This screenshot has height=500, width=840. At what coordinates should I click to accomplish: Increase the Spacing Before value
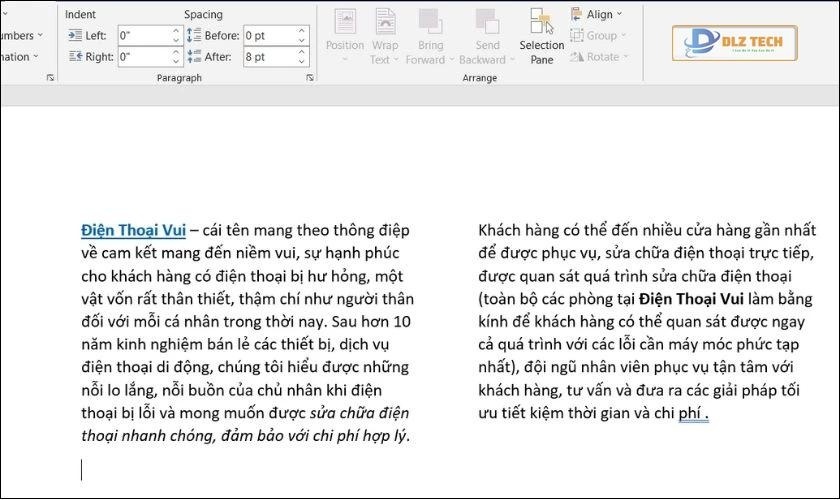(x=303, y=31)
